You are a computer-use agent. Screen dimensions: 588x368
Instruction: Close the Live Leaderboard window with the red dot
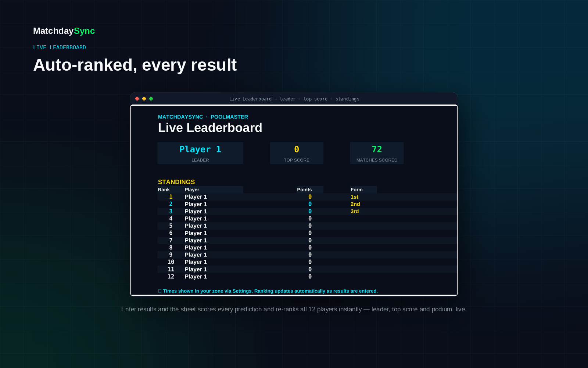(137, 99)
